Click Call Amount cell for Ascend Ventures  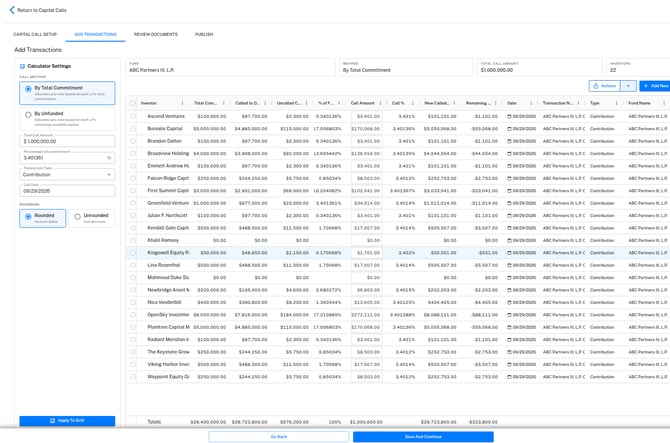pyautogui.click(x=367, y=116)
